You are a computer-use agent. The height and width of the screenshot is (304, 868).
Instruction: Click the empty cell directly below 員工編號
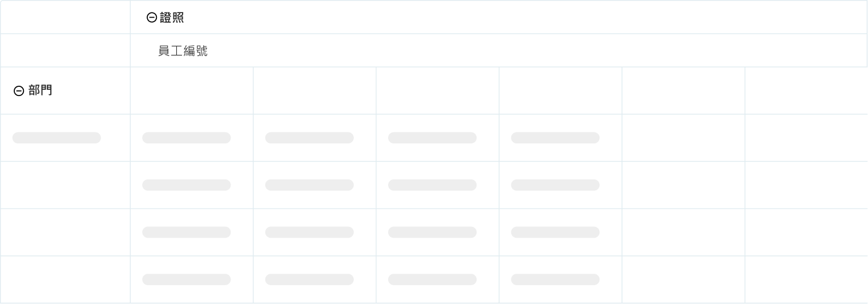192,90
